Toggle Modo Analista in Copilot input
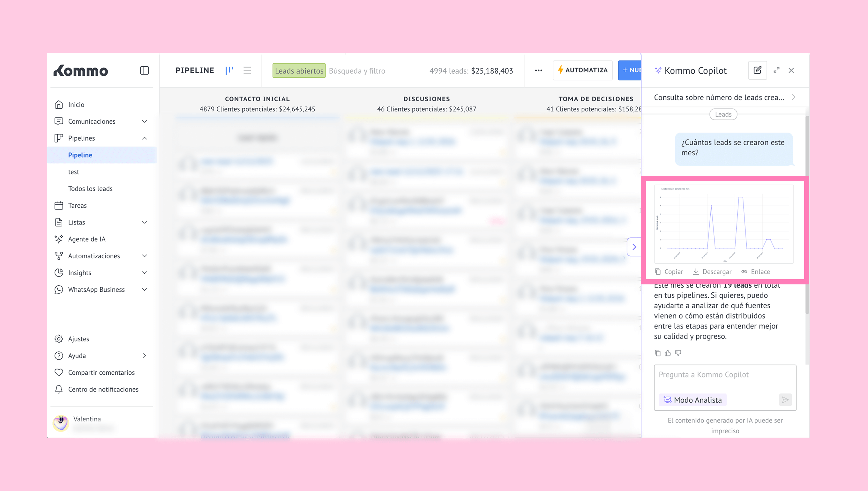The height and width of the screenshot is (491, 868). [x=692, y=400]
